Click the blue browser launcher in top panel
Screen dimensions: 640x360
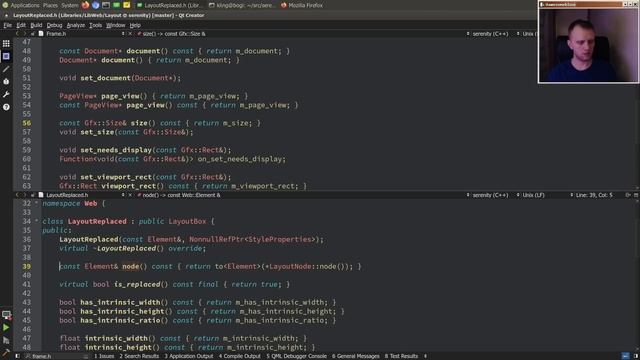[x=96, y=5]
